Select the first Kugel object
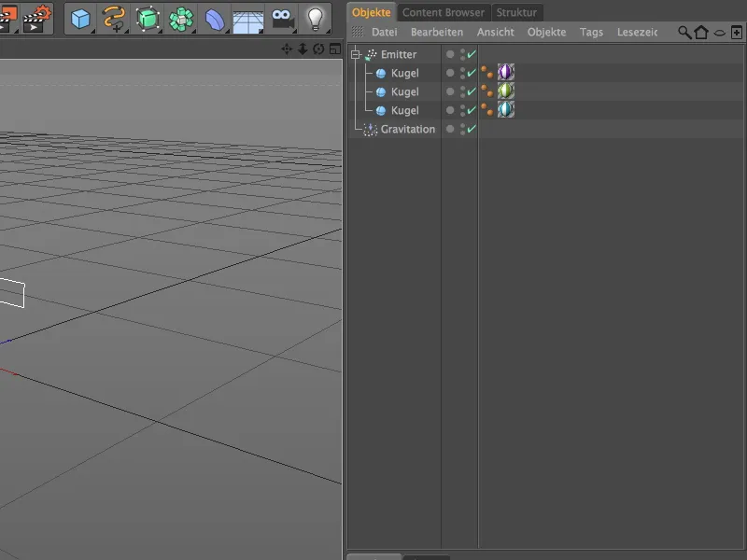 coord(404,74)
